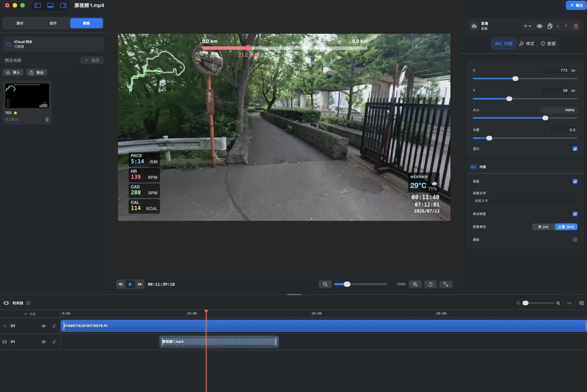Viewport: 587px width, 392px height.
Task: Toggle the bottom panel layout icon
Action: pyautogui.click(x=51, y=5)
